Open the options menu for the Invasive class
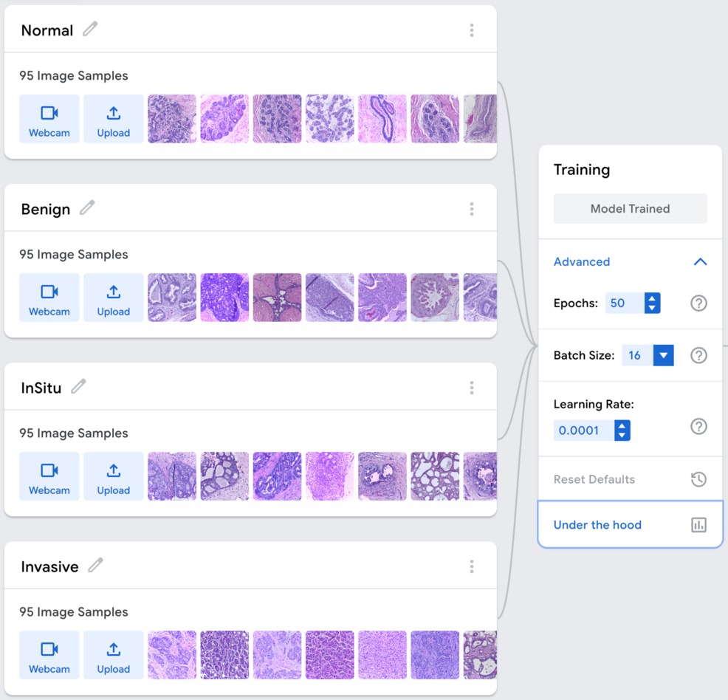 [471, 566]
